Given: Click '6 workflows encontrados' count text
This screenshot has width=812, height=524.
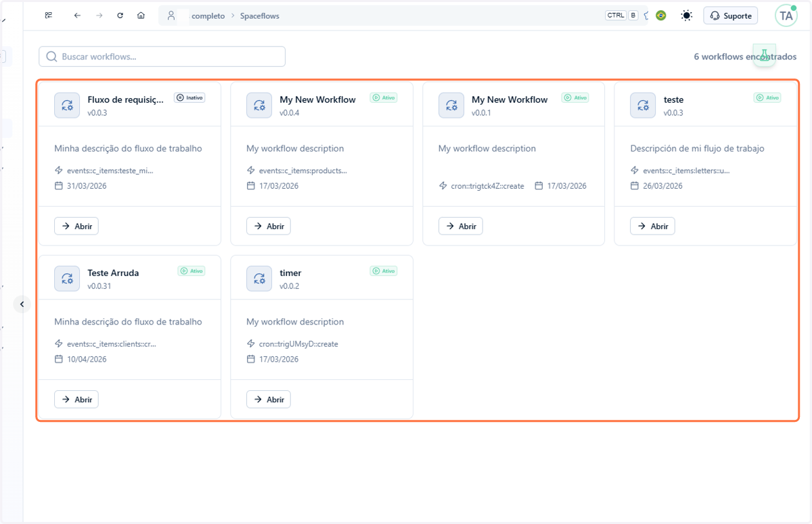Looking at the screenshot, I should 745,57.
